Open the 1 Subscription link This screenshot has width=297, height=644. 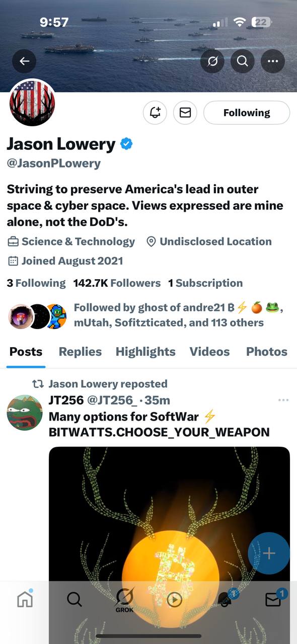[x=205, y=283]
